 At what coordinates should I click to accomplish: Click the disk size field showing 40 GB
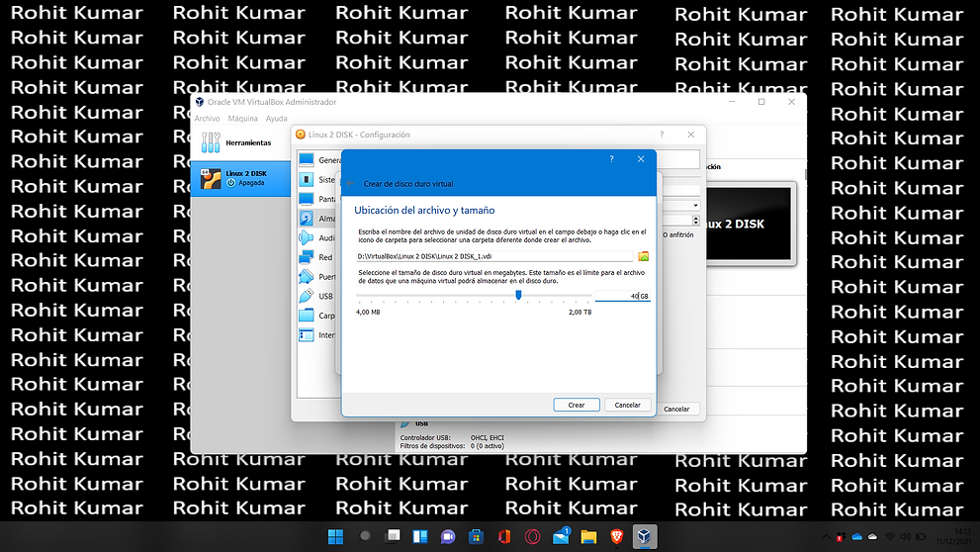click(622, 296)
